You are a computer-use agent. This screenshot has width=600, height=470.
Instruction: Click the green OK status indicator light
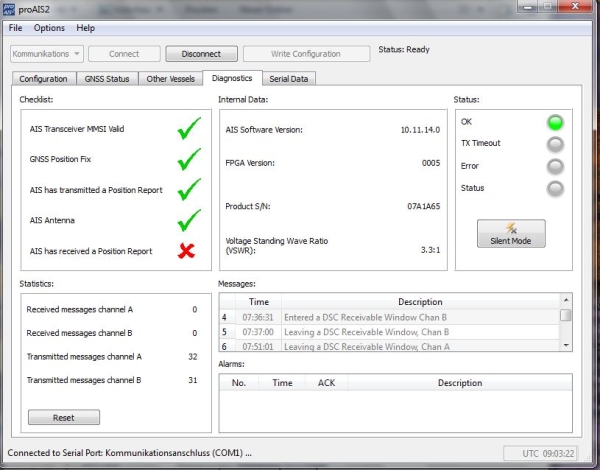555,122
